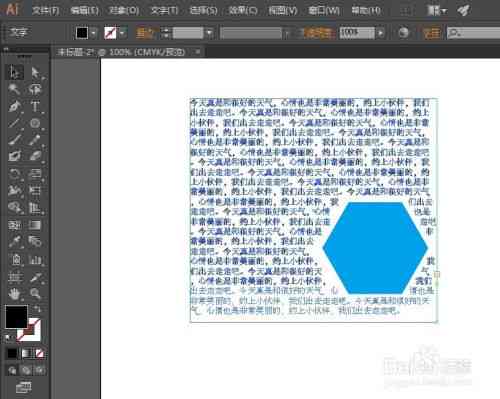Select the Gradient tool

[35, 225]
